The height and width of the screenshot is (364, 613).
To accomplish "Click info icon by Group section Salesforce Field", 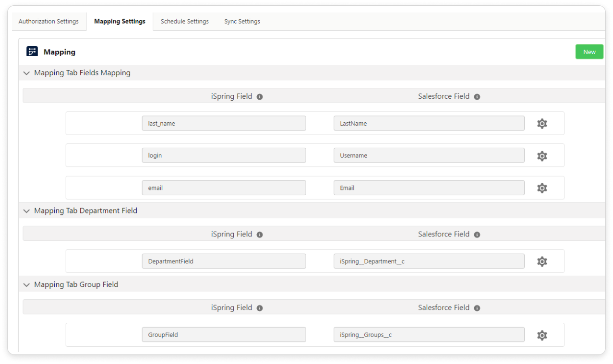I will tap(477, 308).
